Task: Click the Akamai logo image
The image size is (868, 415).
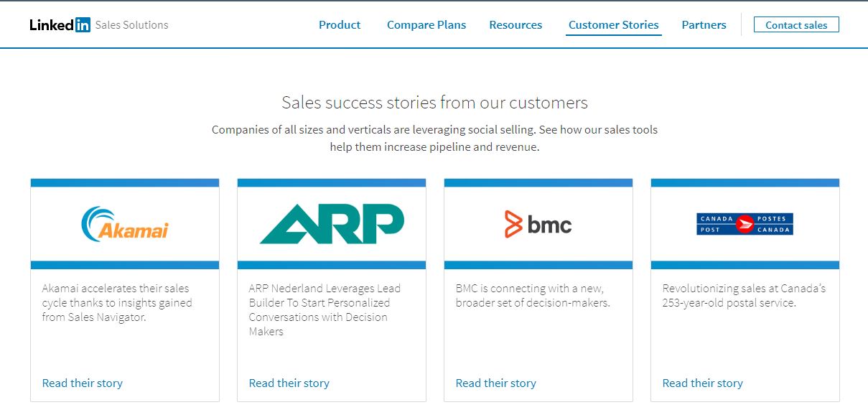Action: tap(125, 224)
